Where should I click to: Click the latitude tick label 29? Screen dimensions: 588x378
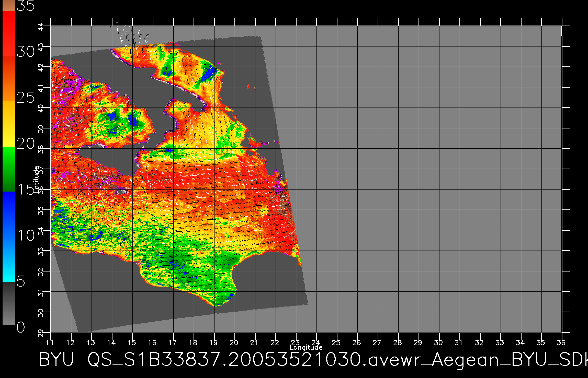(x=41, y=333)
